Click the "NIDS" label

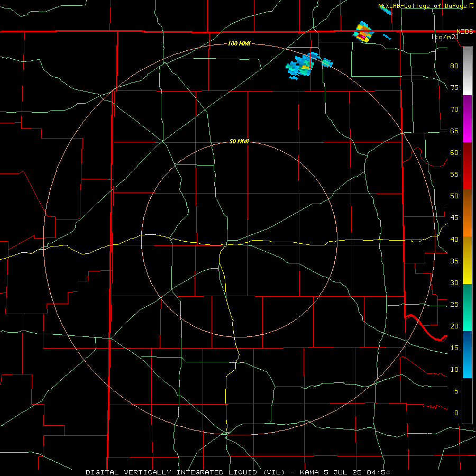[464, 32]
